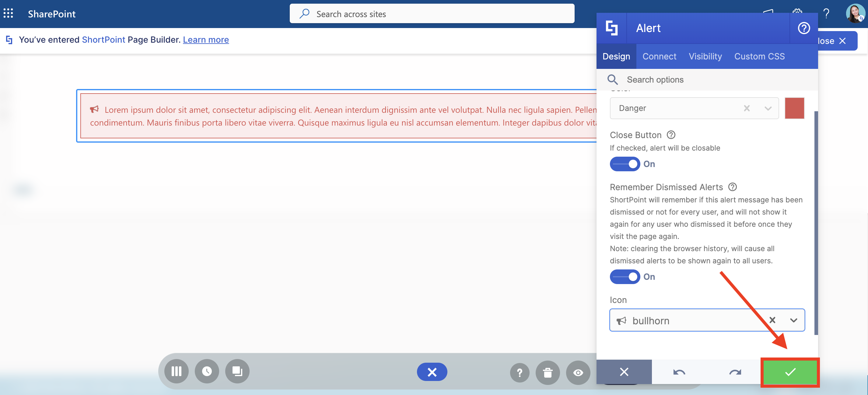Screen dimensions: 868x395
Task: Turn off the Close Button toggle
Action: click(625, 164)
